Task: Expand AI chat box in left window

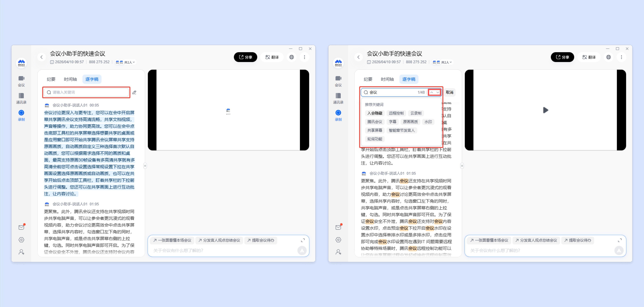Action: click(303, 240)
